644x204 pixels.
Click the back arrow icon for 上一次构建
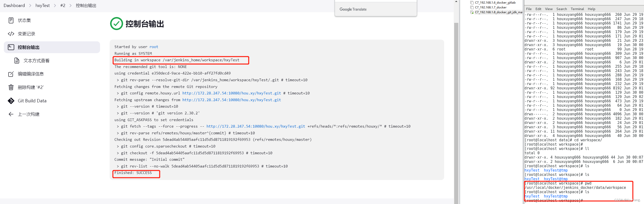pos(11,114)
